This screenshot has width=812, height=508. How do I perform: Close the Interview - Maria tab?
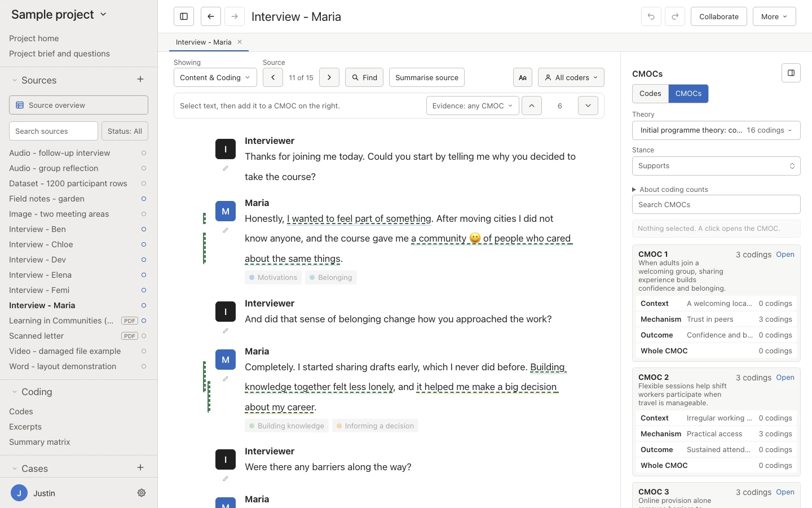click(x=240, y=42)
